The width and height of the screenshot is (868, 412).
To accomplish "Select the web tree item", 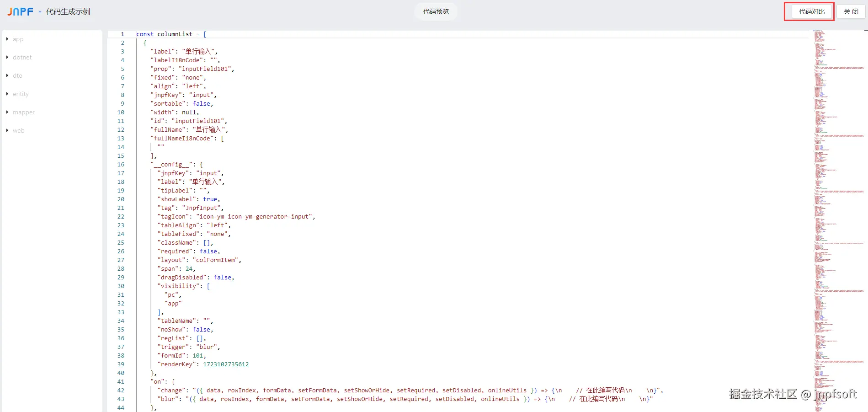I will click(x=19, y=131).
